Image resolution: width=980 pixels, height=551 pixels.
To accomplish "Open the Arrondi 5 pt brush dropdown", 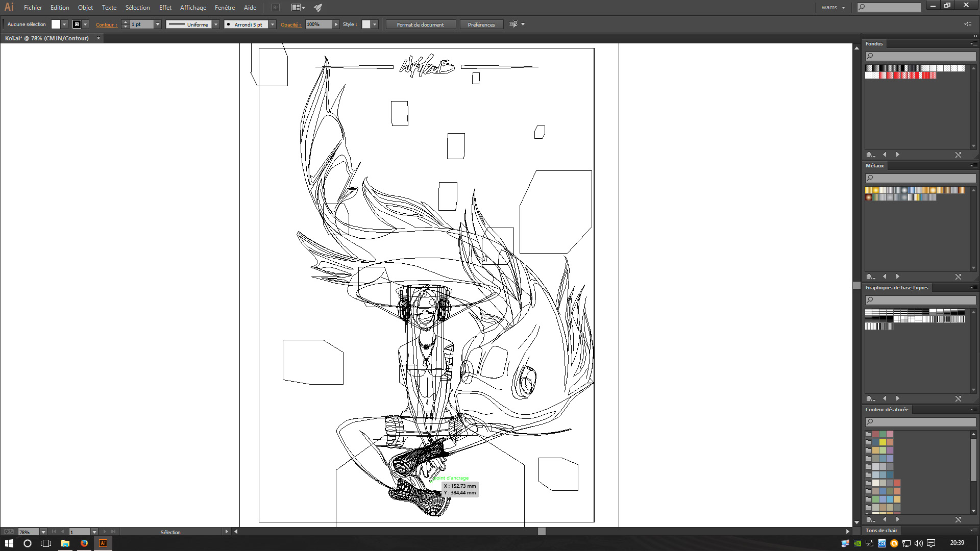I will point(273,24).
